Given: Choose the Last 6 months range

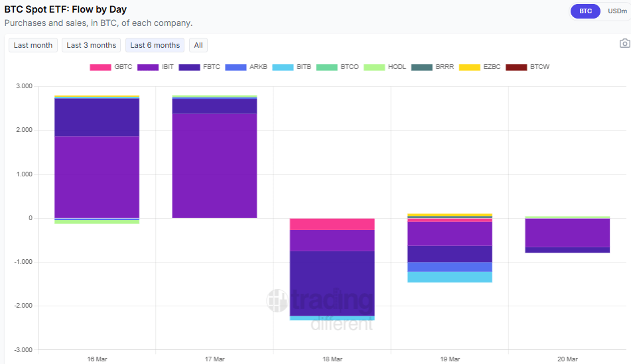Looking at the screenshot, I should click(x=155, y=45).
